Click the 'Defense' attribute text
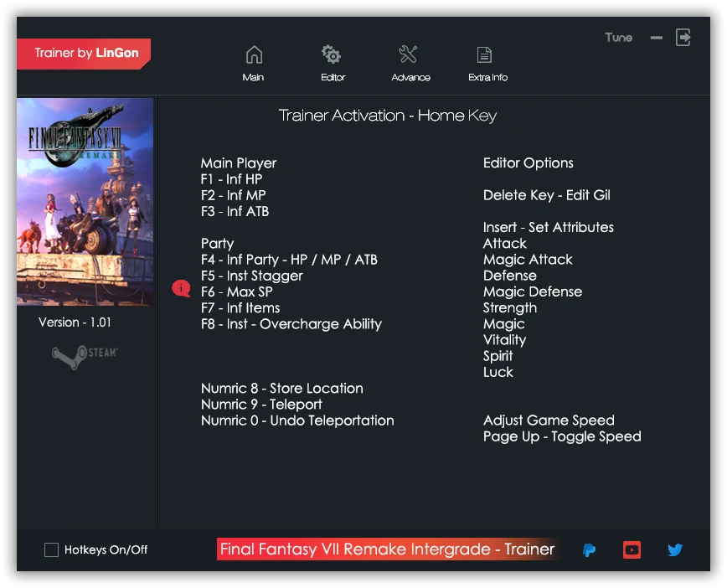Image resolution: width=727 pixels, height=588 pixels. click(510, 276)
